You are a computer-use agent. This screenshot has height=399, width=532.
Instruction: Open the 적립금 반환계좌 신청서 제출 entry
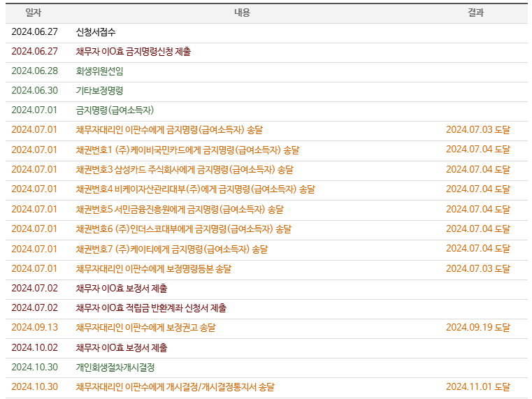coord(151,308)
